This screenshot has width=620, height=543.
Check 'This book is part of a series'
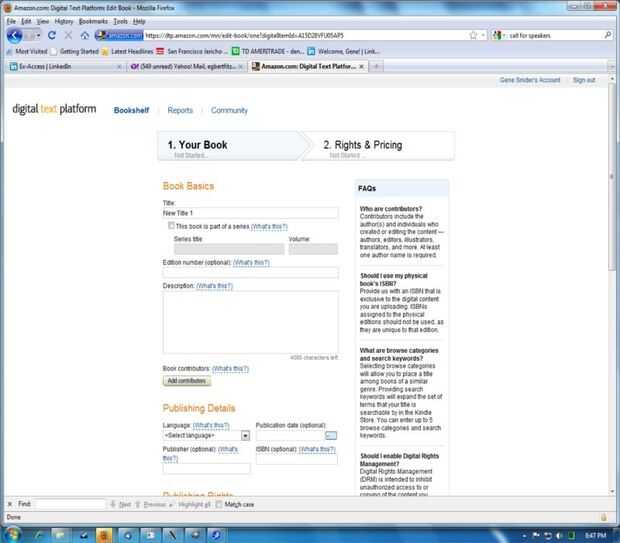(171, 226)
